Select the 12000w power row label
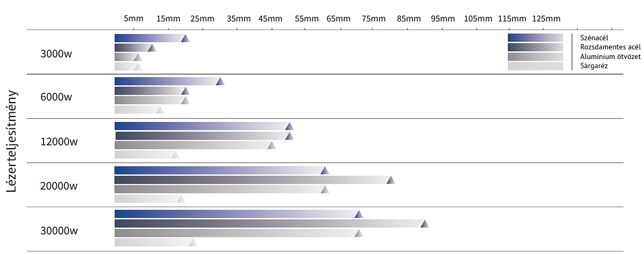This screenshot has height=254, width=644. click(58, 142)
